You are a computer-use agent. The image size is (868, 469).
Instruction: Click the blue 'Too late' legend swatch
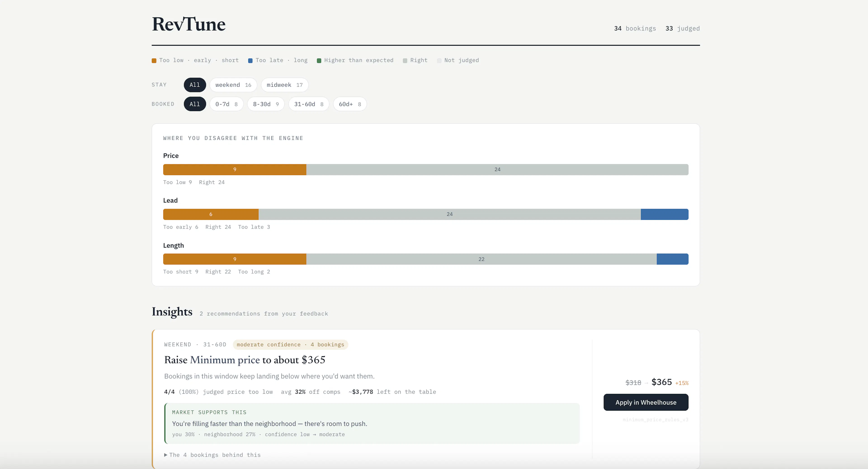[x=250, y=60]
